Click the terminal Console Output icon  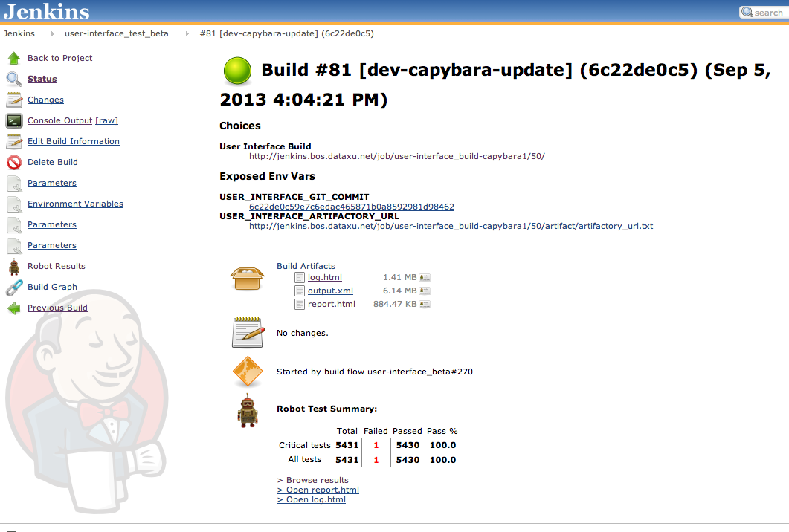tap(14, 120)
